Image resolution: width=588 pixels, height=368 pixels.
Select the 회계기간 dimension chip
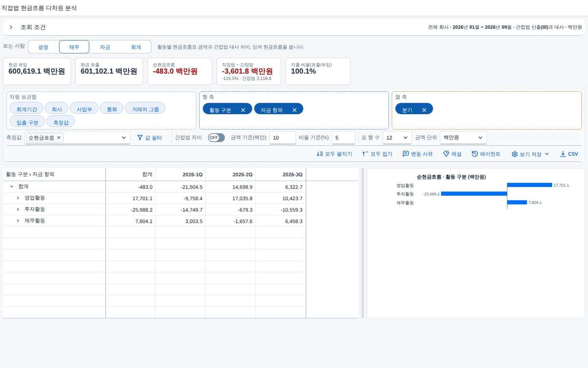point(26,109)
